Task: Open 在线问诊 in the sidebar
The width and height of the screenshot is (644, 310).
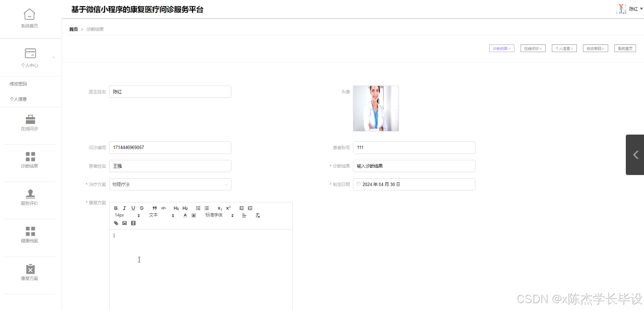Action: (30, 123)
